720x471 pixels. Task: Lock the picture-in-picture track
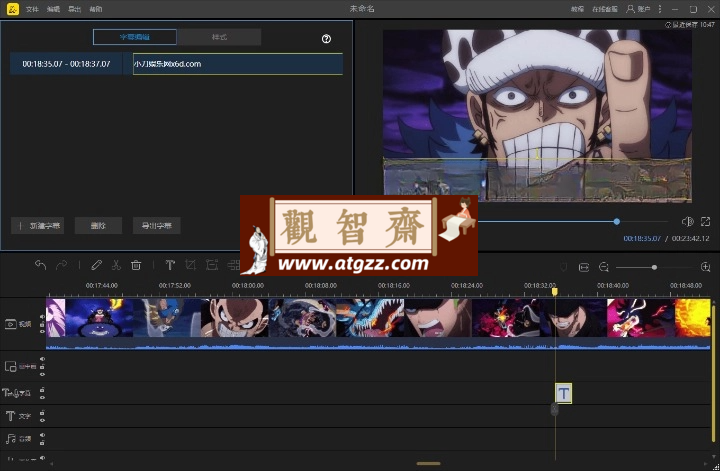42,366
